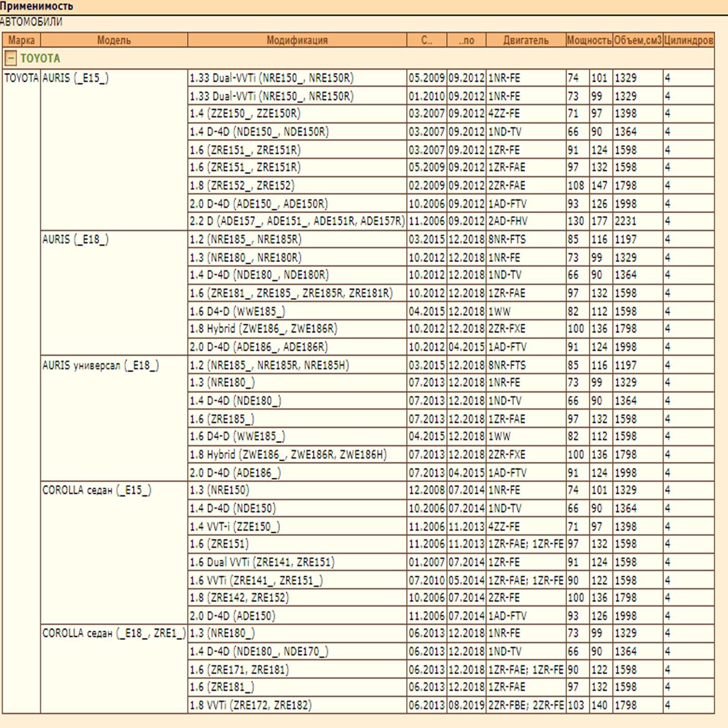728x728 pixels.
Task: Select the TOYOTA group title
Action: tap(40, 58)
